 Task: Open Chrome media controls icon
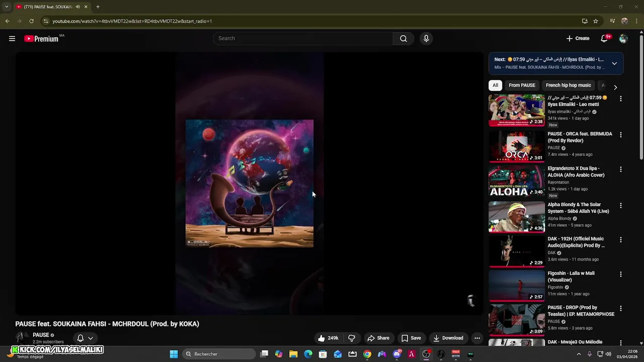pyautogui.click(x=612, y=21)
